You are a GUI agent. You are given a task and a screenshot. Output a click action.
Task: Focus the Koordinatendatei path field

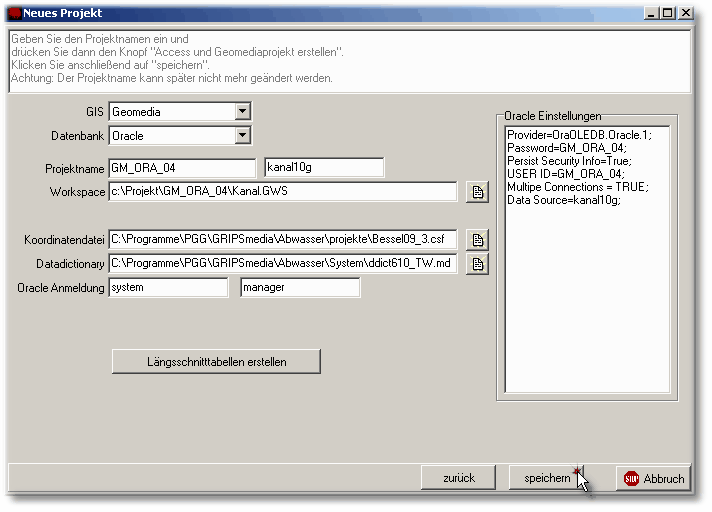coord(283,240)
